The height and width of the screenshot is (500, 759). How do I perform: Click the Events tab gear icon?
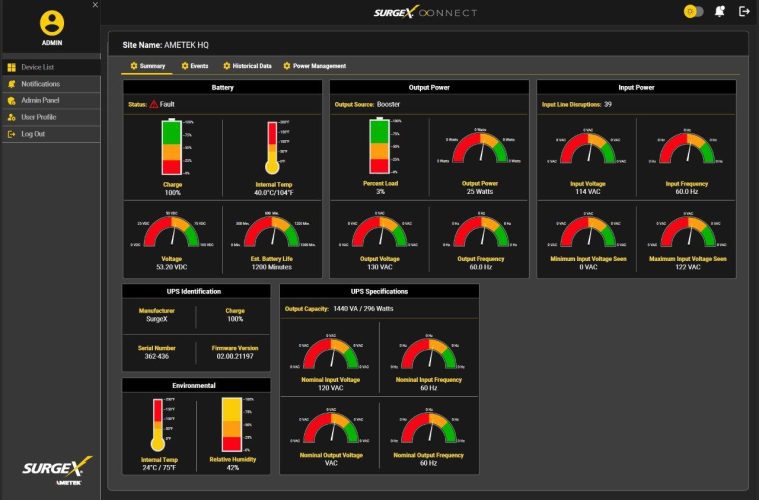pyautogui.click(x=185, y=66)
